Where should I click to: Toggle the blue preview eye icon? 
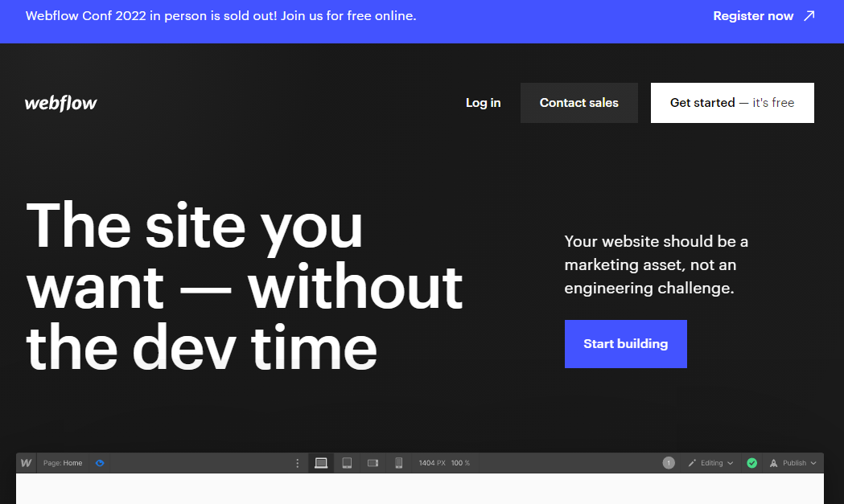pyautogui.click(x=100, y=463)
